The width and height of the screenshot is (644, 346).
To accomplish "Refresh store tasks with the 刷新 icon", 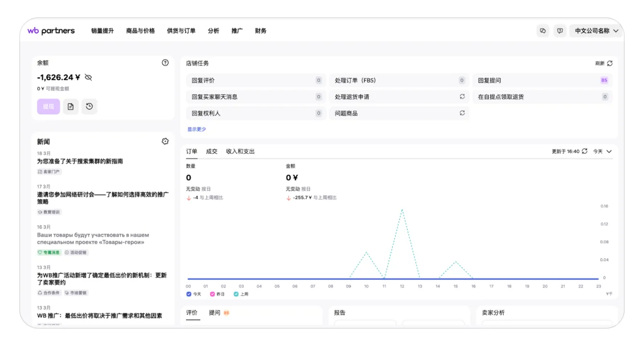I will click(x=609, y=63).
